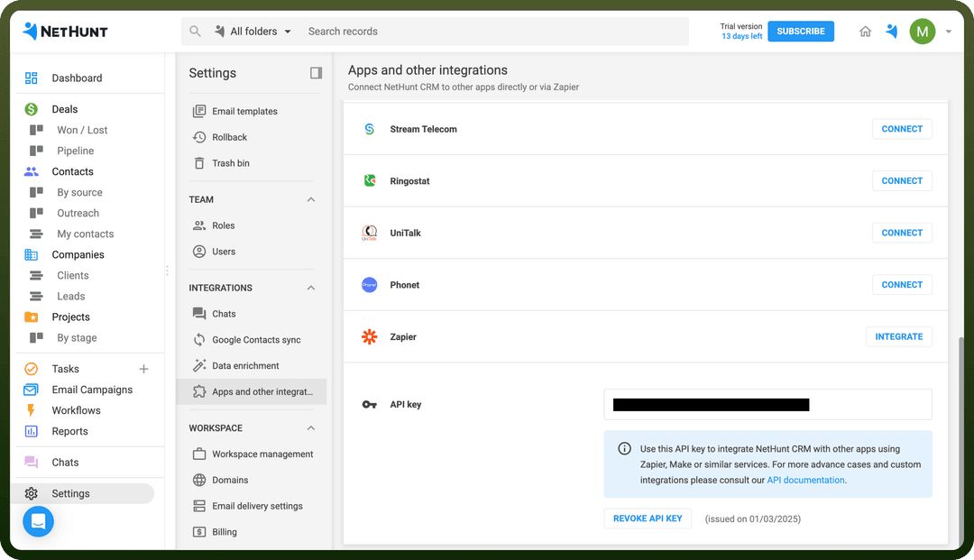Open the Contacts folder
Viewport: 974px width, 560px height.
[72, 171]
